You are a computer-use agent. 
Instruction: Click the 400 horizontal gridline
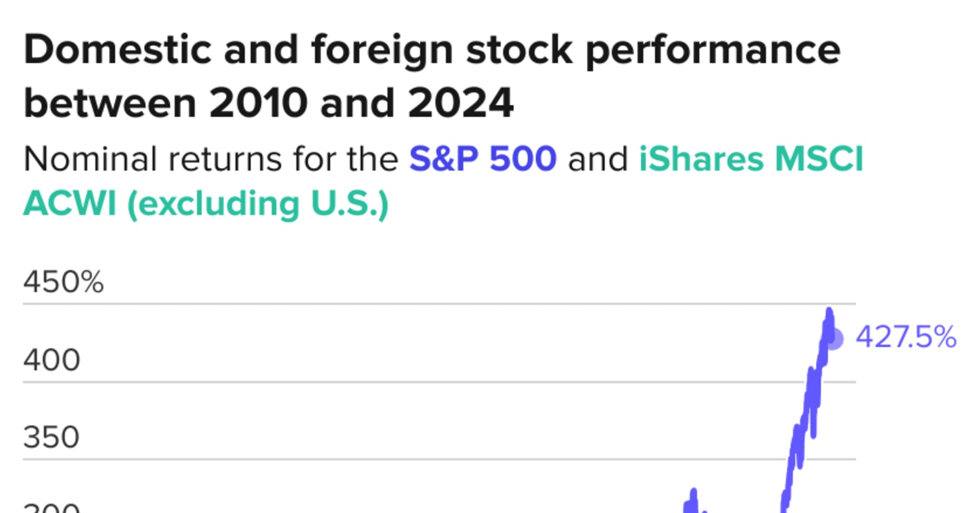pos(439,382)
